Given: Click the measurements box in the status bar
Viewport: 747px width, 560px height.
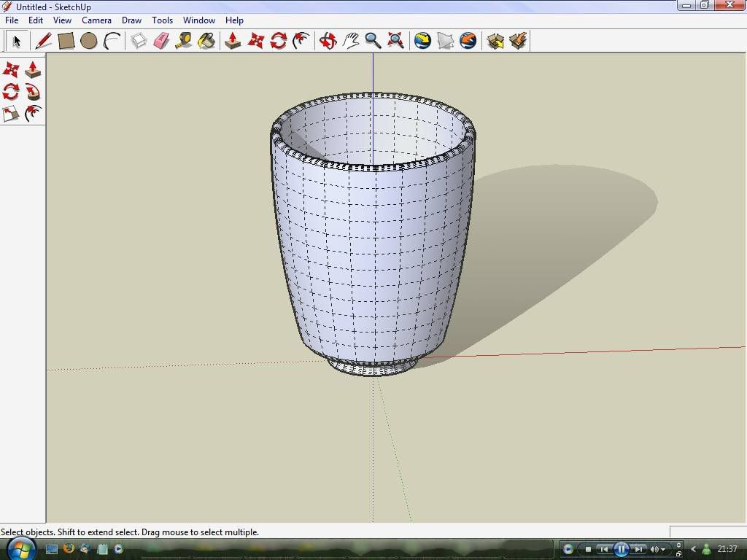Looking at the screenshot, I should click(707, 532).
